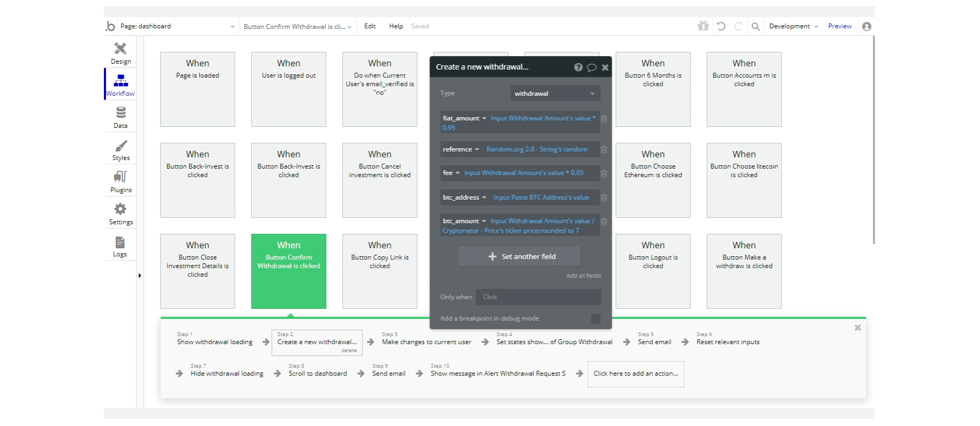Click the Preview link
The image size is (980, 426).
[840, 26]
